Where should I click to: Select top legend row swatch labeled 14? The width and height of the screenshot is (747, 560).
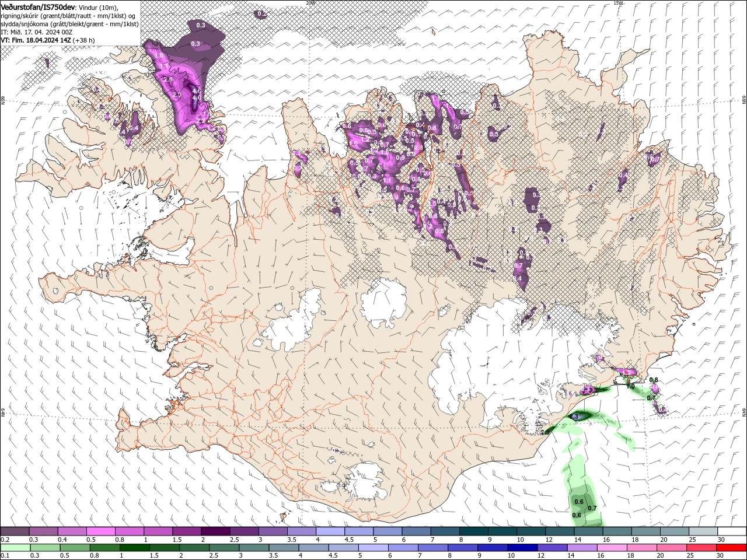click(588, 531)
